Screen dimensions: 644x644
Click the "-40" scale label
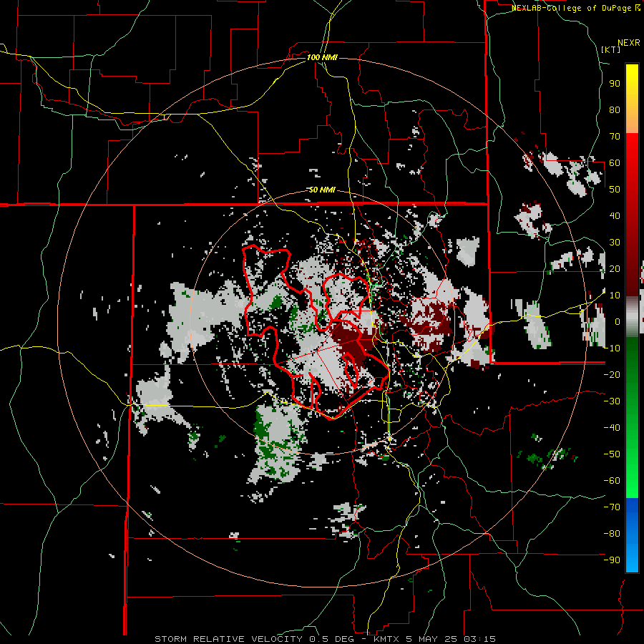[612, 428]
